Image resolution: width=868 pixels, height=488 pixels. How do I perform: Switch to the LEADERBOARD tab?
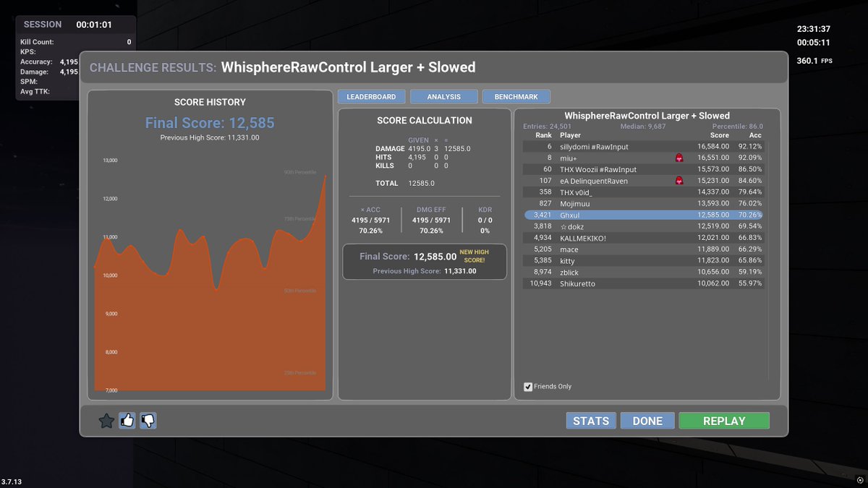pyautogui.click(x=371, y=96)
